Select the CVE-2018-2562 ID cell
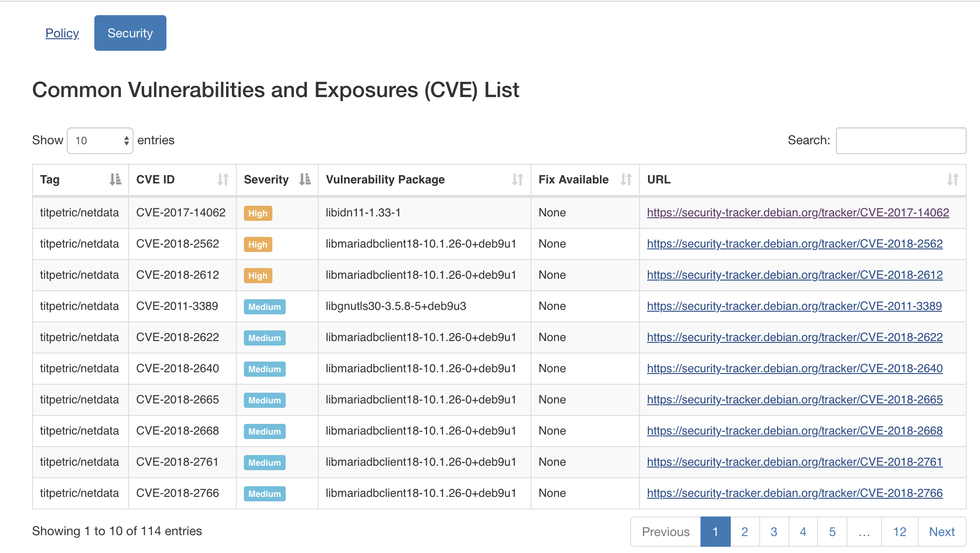This screenshot has width=980, height=553. (182, 244)
